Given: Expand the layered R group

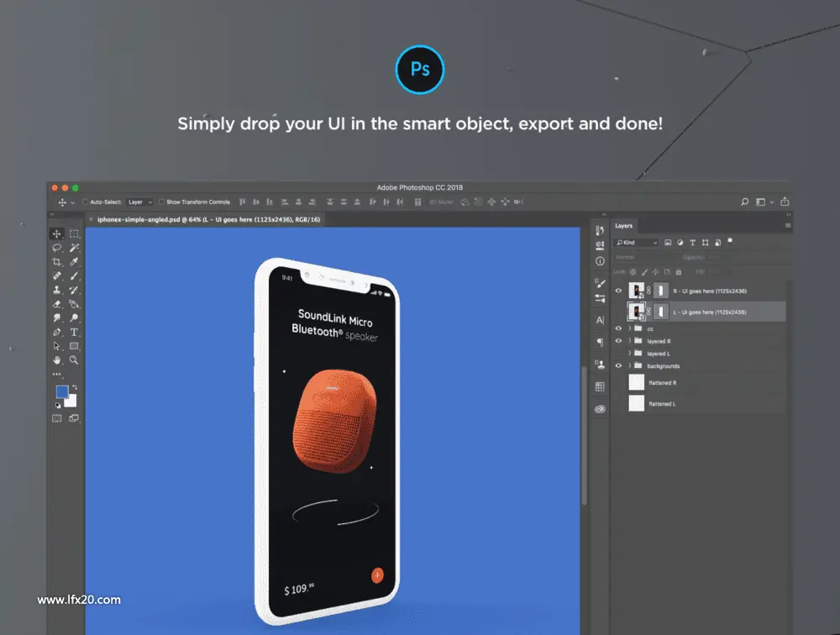Looking at the screenshot, I should pos(629,341).
